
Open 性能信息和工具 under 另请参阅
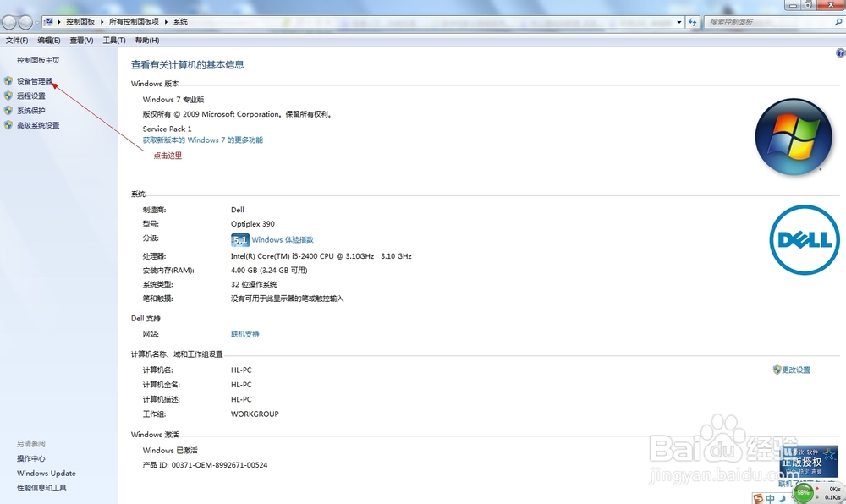point(41,488)
